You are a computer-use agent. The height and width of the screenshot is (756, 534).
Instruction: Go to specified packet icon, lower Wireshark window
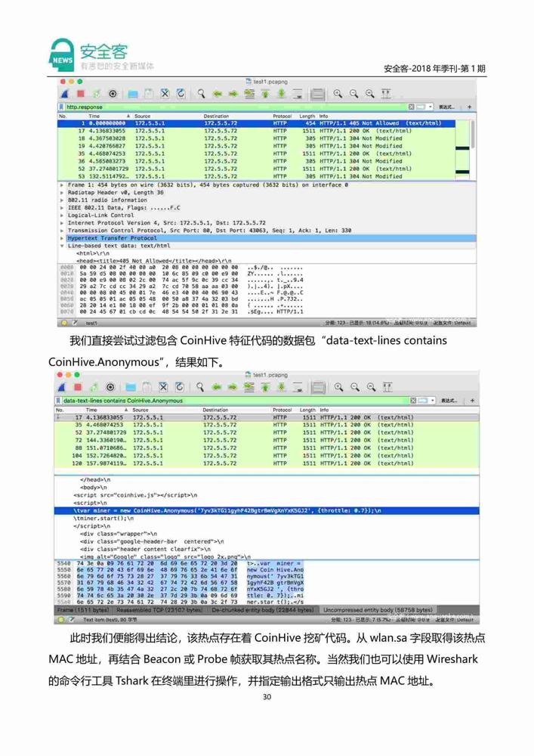pos(248,386)
